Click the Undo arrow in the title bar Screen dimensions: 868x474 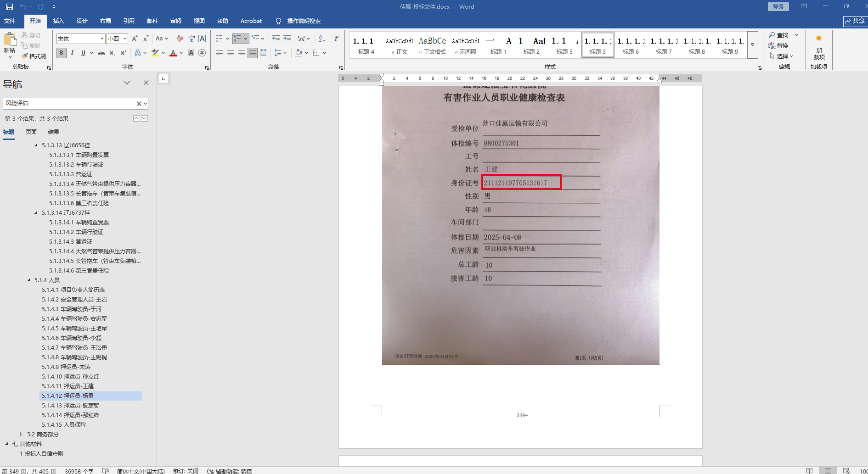tap(23, 7)
